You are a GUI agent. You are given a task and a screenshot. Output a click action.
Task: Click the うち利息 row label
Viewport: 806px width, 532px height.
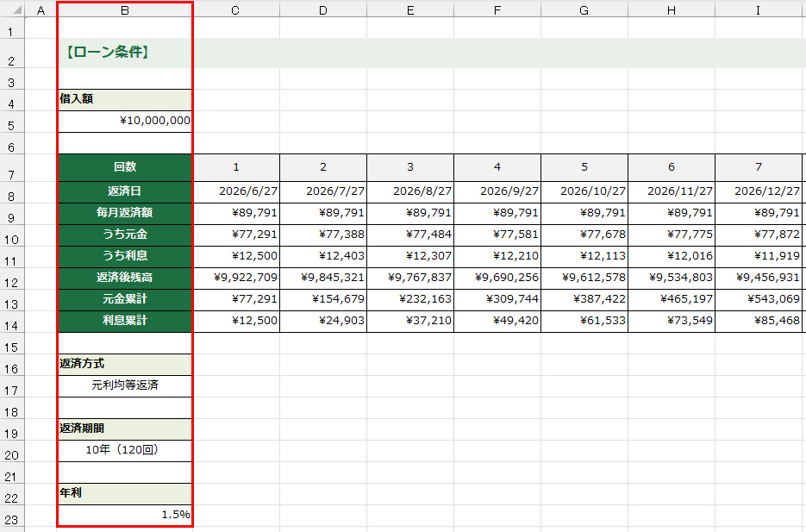125,256
